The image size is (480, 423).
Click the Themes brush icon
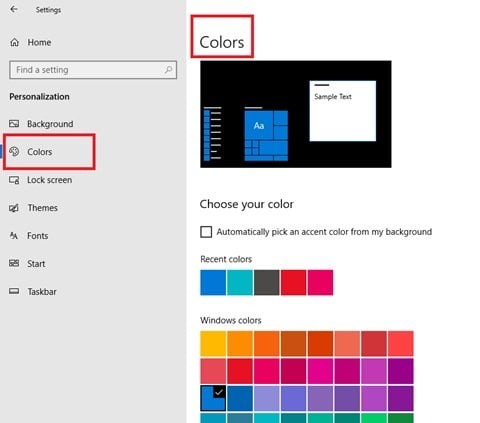[14, 208]
